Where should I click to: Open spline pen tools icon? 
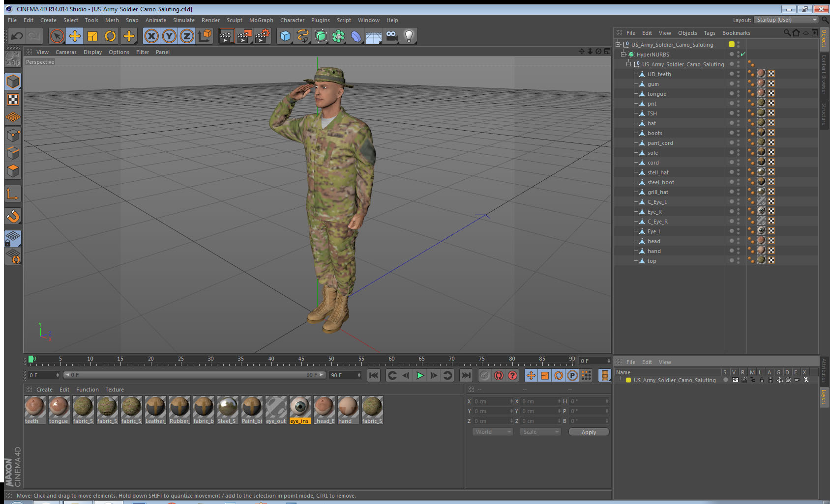303,36
